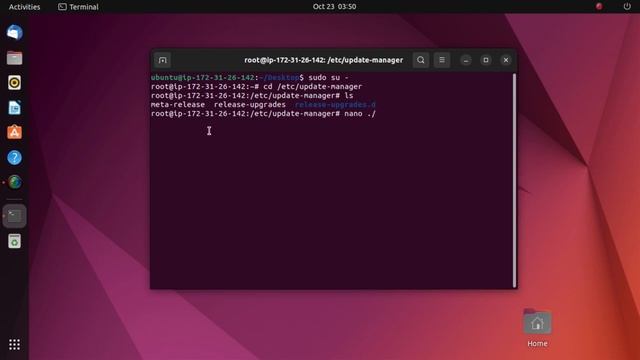Viewport: 640px width, 360px height.
Task: Click the terminal vertical scrollbar
Action: click(514, 180)
